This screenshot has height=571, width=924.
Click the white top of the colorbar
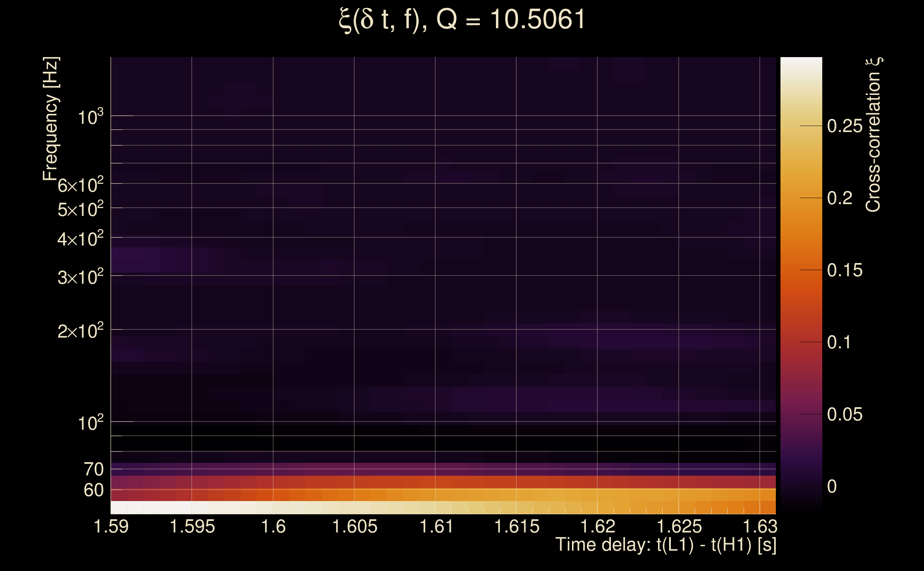(x=801, y=64)
